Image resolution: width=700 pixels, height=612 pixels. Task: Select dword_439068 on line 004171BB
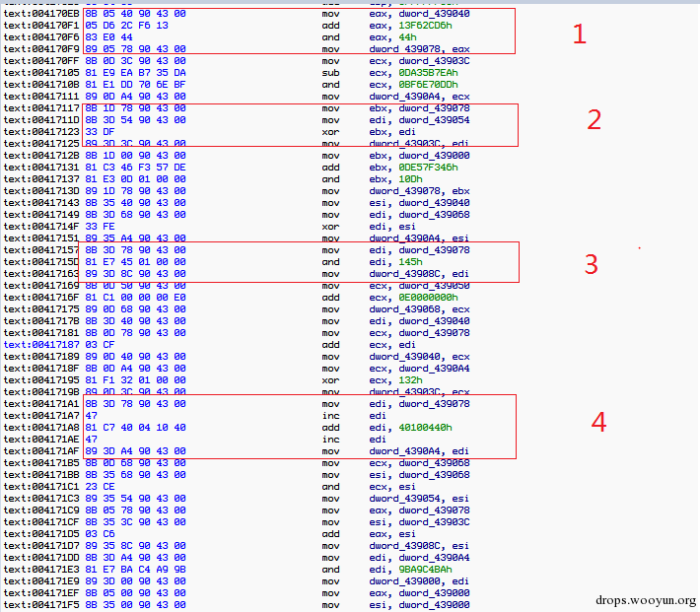tap(434, 475)
